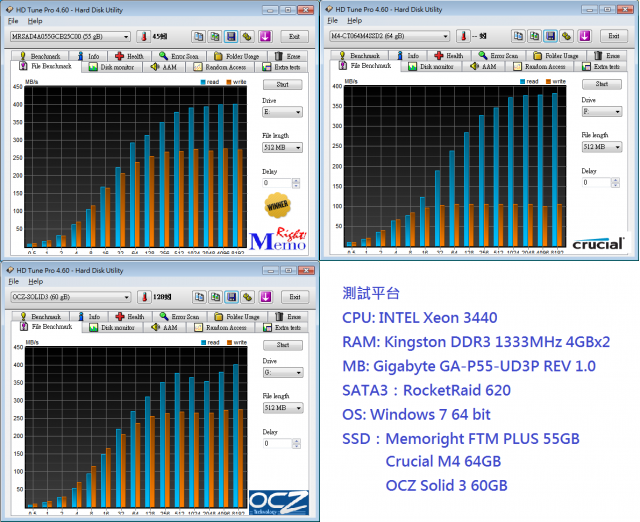Open options icon in MRSAD4A055GCB25C00 window
This screenshot has width=640, height=522.
[247, 36]
